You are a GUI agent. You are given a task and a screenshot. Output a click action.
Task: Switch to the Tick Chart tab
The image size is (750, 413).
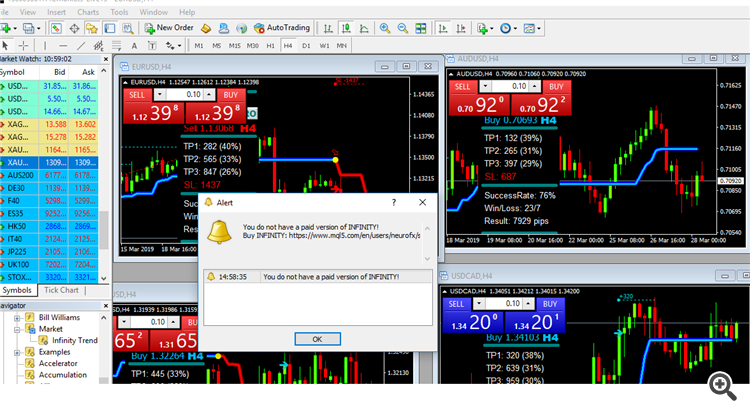61,290
